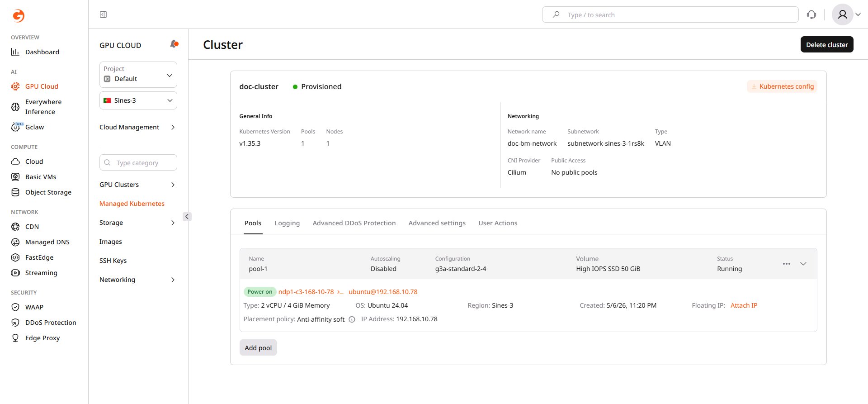Click the Power on status badge
The height and width of the screenshot is (404, 868).
(260, 292)
